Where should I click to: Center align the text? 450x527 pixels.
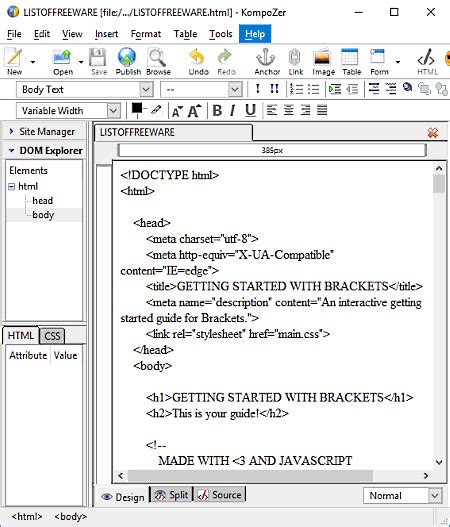pos(289,110)
